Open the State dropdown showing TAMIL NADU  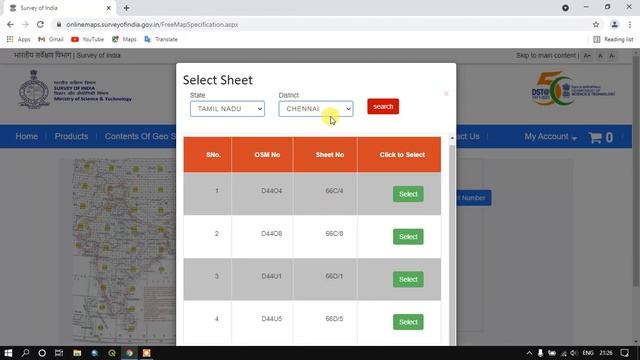point(227,109)
